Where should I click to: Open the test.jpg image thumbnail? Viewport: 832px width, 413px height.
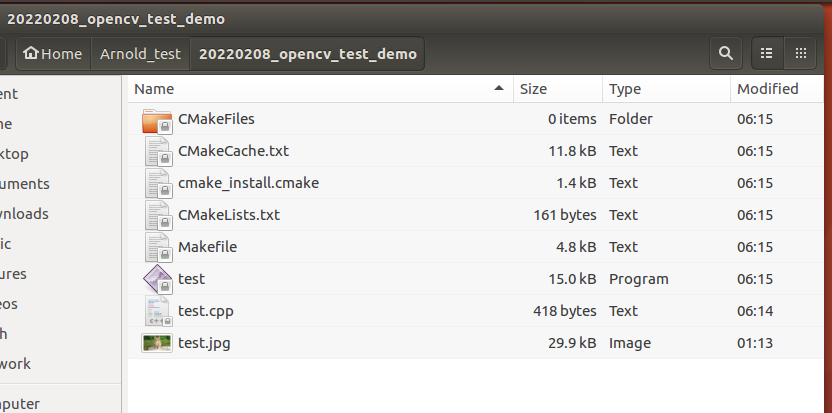pyautogui.click(x=157, y=343)
